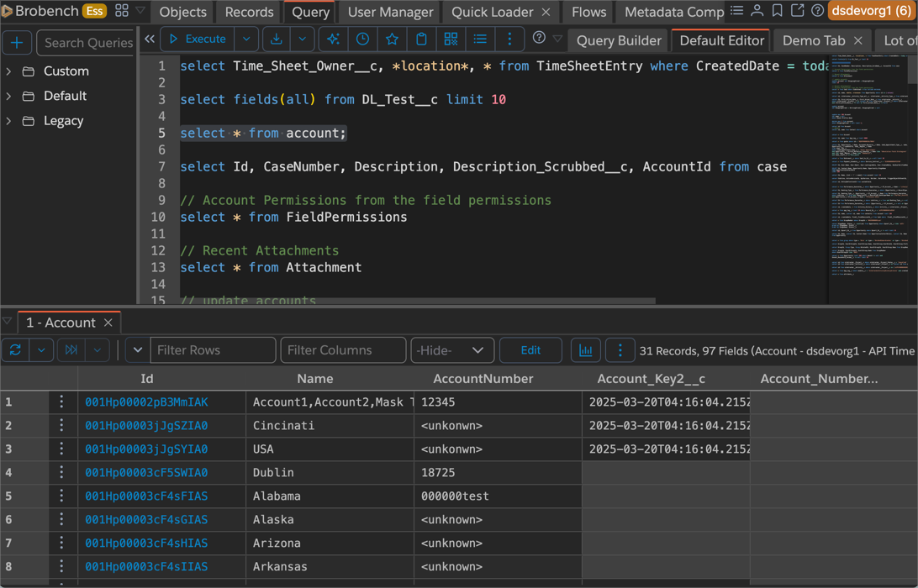Click the AI sparkle icon in toolbar
Image resolution: width=918 pixels, height=588 pixels.
click(333, 39)
